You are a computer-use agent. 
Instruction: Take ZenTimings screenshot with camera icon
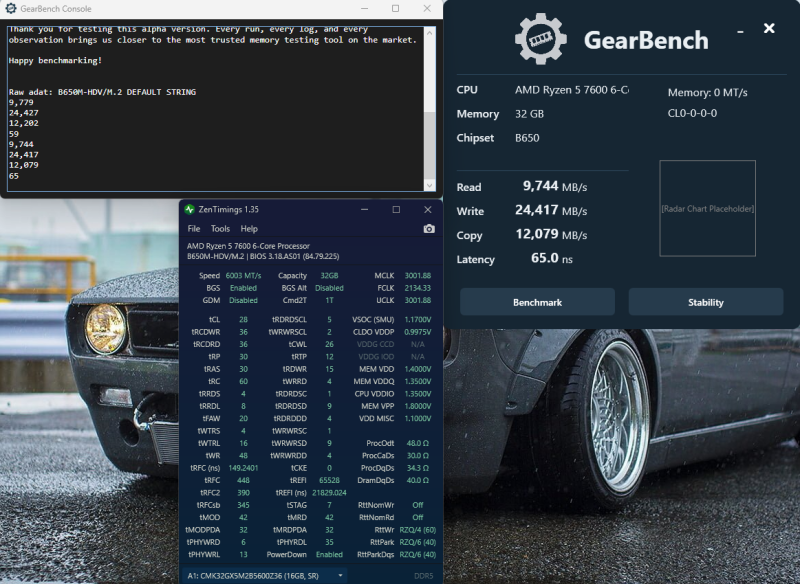point(429,228)
